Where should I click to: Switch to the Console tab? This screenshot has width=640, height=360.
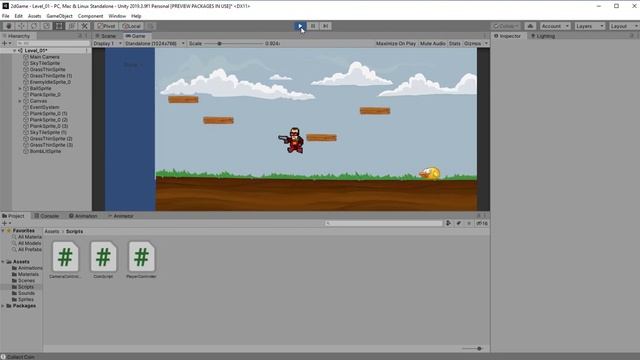point(47,216)
